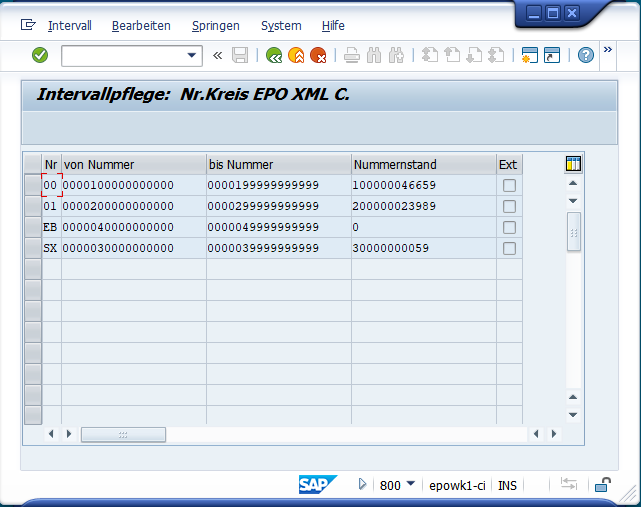Select row 01 using its row selector

(33, 206)
